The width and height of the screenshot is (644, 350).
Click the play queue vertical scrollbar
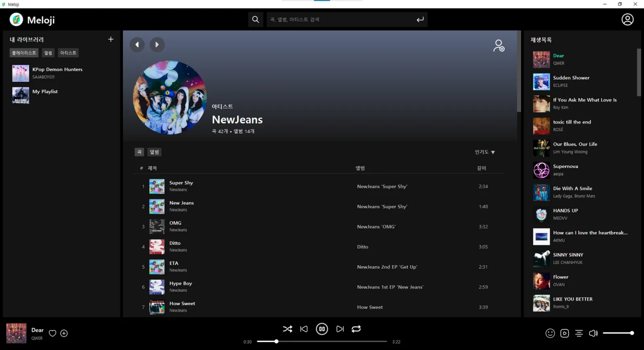point(639,72)
